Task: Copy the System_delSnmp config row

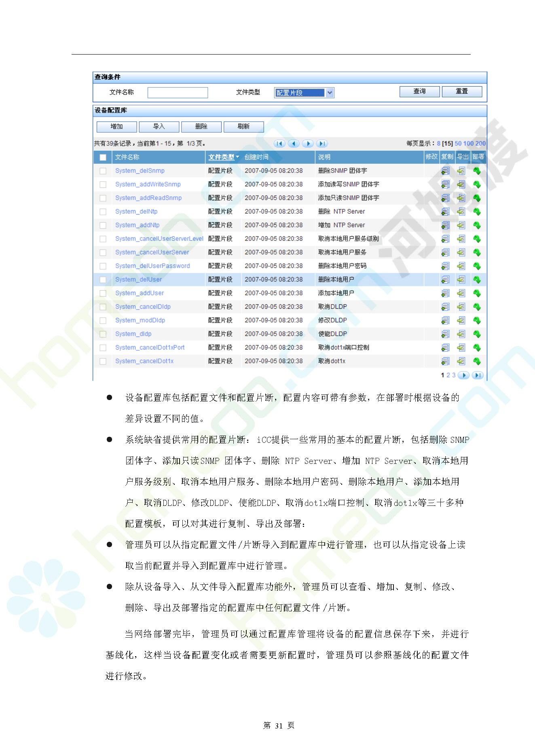Action: [x=445, y=171]
